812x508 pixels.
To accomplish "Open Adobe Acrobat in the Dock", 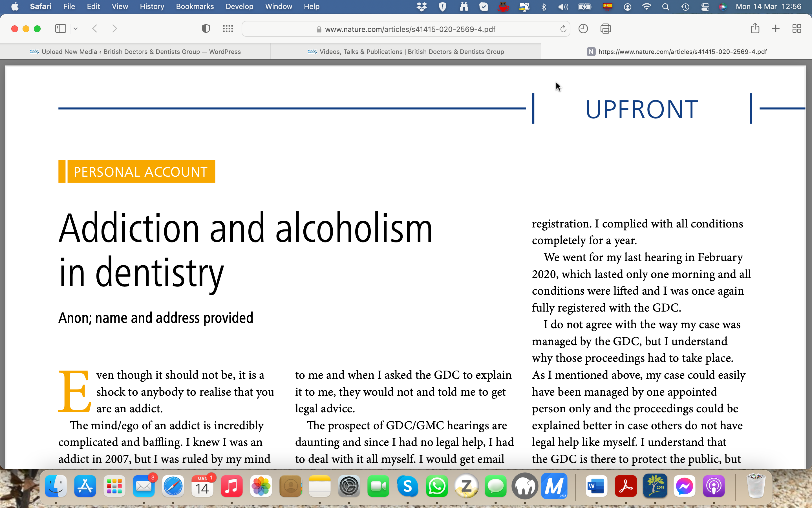I will (x=626, y=486).
